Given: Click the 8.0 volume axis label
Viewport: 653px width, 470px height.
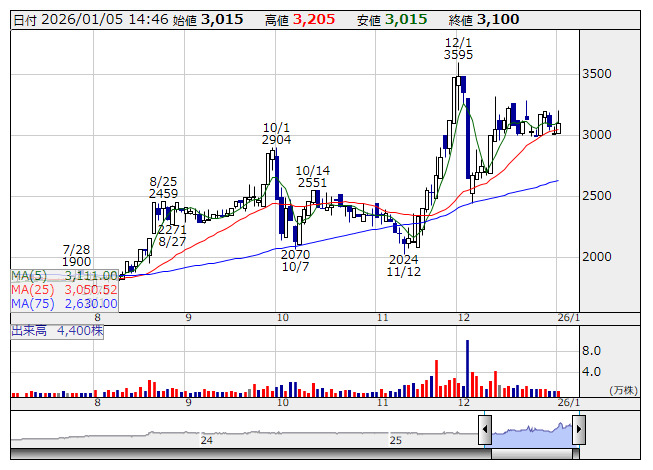Looking at the screenshot, I should coord(591,351).
